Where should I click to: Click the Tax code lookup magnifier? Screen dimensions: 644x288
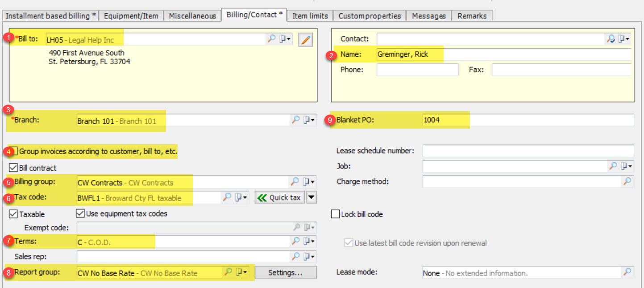[227, 197]
